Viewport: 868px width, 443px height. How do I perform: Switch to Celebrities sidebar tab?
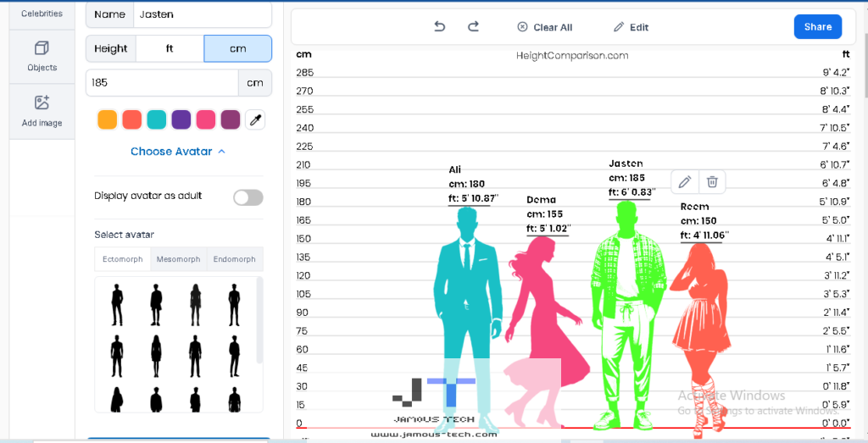point(42,14)
